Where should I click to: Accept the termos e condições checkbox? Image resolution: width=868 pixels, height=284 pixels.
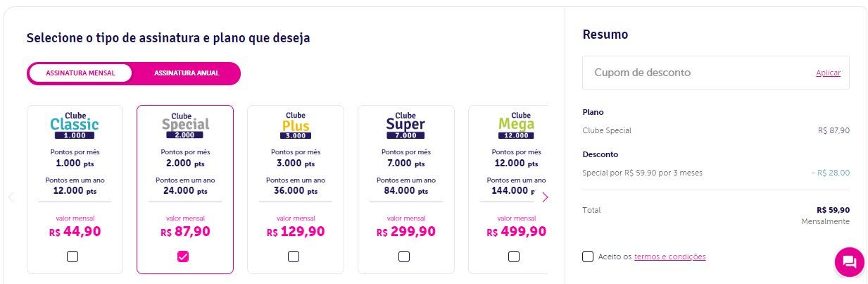pos(588,257)
